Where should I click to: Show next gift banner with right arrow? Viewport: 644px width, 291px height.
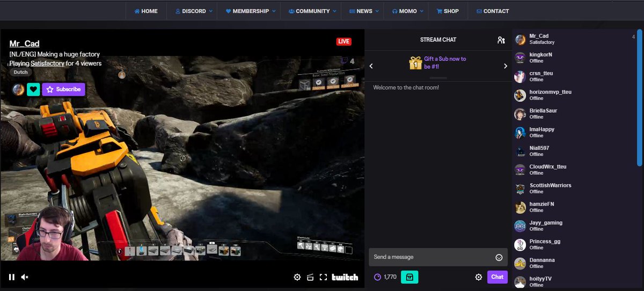tap(505, 66)
